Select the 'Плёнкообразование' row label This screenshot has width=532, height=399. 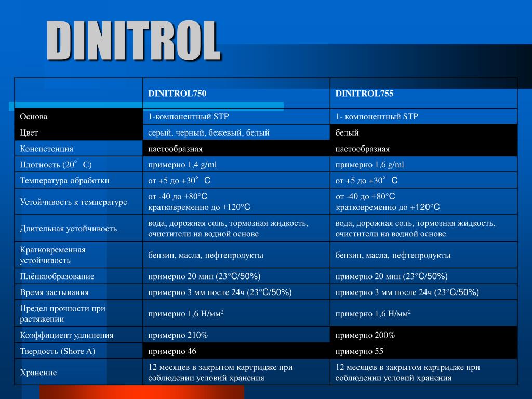tap(57, 276)
